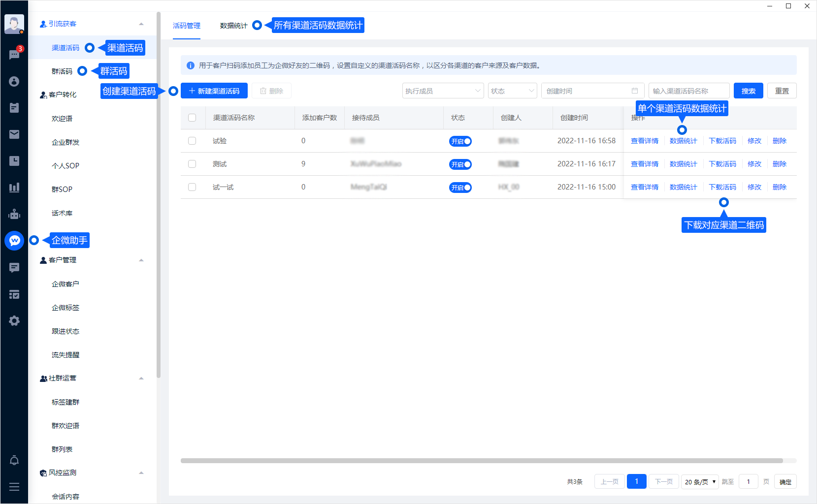817x504 pixels.
Task: Click the notification bell icon
Action: [14, 460]
